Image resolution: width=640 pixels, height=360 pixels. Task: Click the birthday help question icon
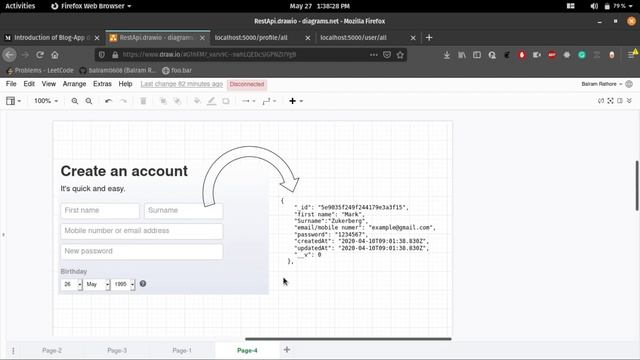143,284
